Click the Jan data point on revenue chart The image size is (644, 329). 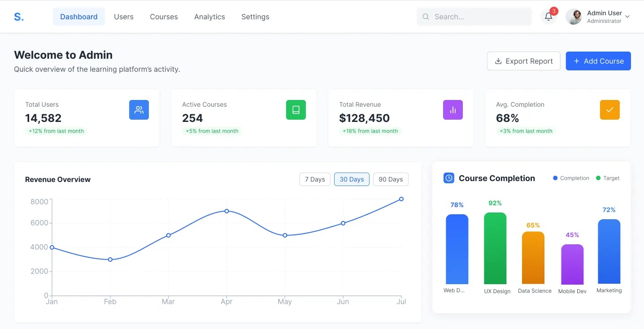52,247
